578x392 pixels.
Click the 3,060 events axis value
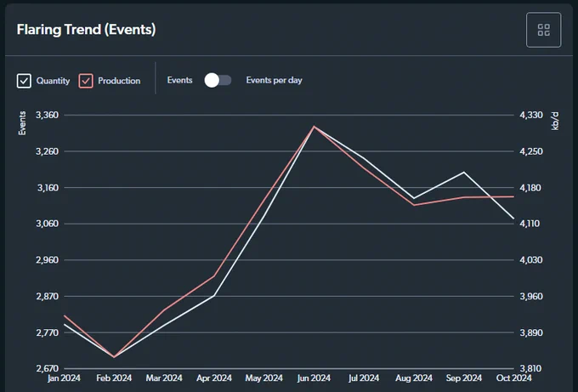click(x=48, y=224)
